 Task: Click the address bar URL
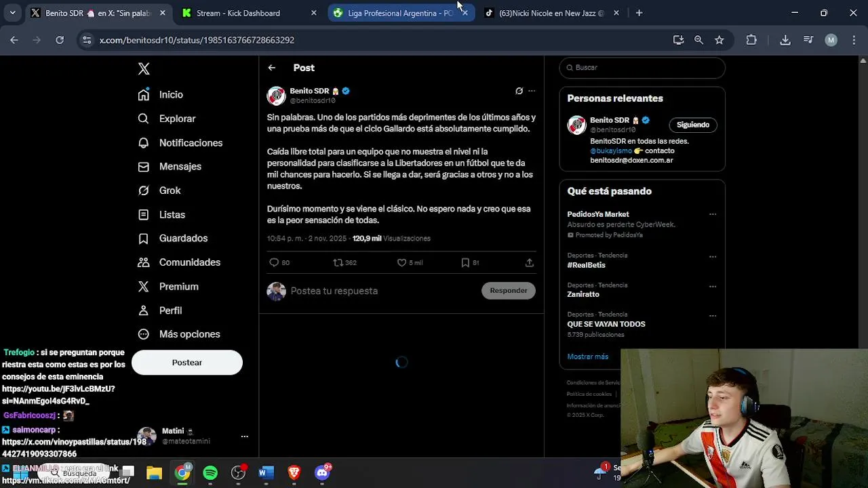pyautogui.click(x=197, y=40)
